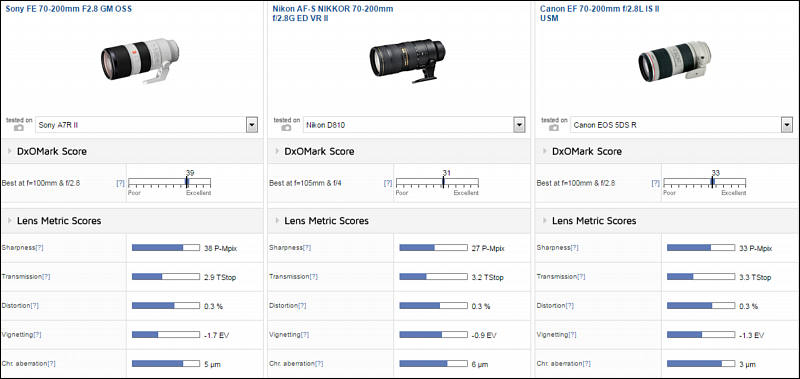Open help [?] for Canon DxOMark score

pos(656,183)
